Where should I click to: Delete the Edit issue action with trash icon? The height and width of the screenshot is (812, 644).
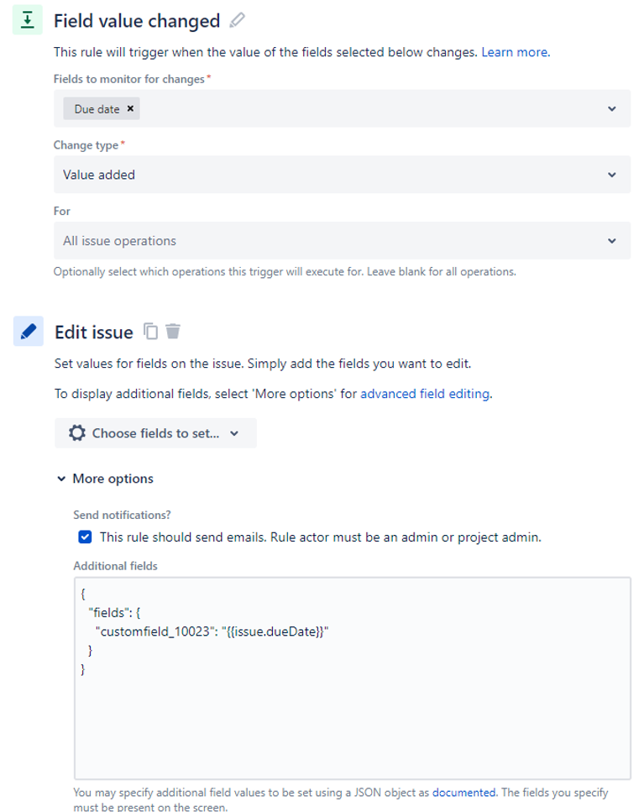tap(173, 331)
